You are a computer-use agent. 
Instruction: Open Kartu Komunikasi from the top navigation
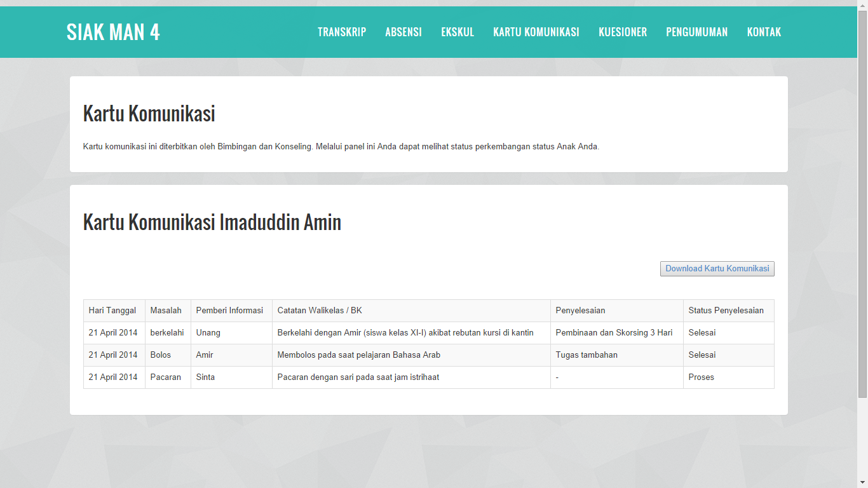pos(536,32)
